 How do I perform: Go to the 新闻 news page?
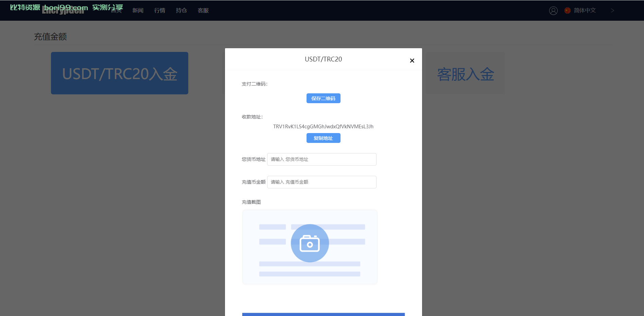pos(138,11)
